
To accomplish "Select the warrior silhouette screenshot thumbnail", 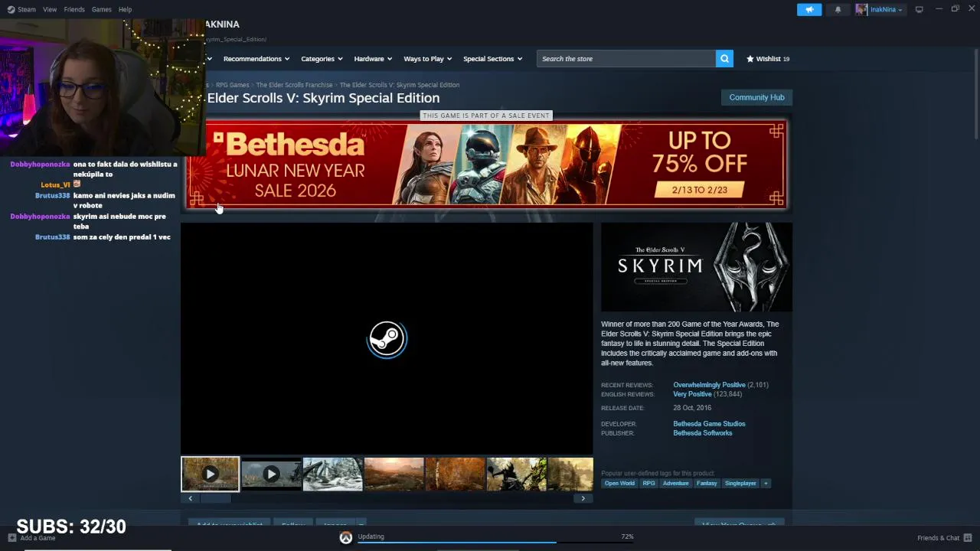I will pos(516,474).
